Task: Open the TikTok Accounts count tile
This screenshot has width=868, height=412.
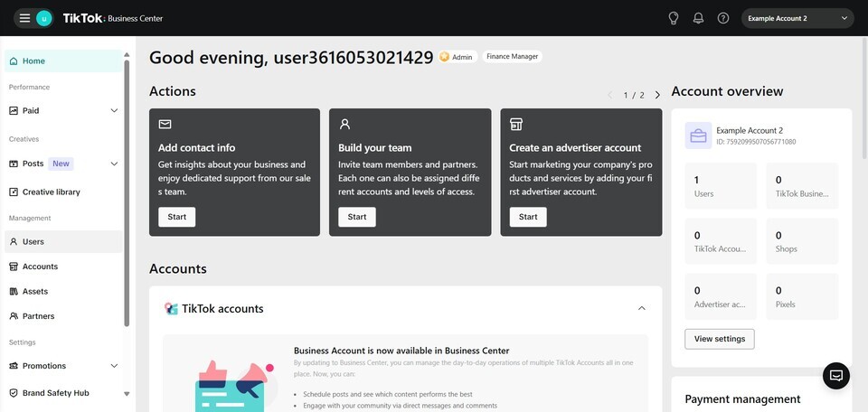Action: [x=721, y=241]
